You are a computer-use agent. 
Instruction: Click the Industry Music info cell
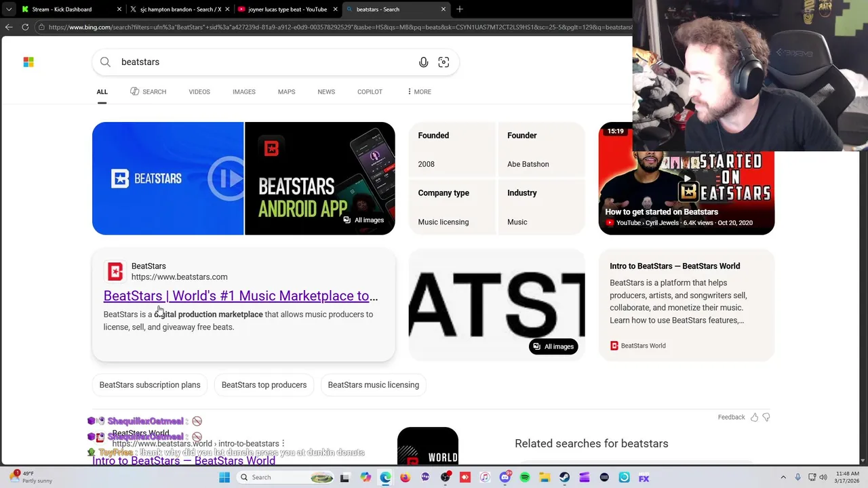(x=541, y=207)
